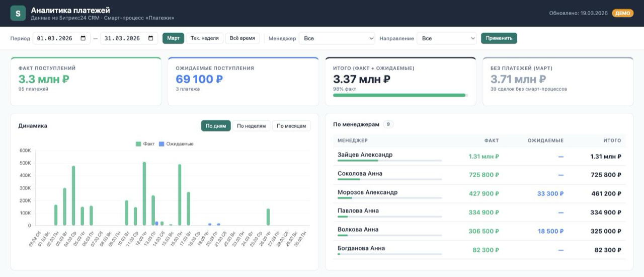Switch chart to По месяцам view
644x277 pixels.
(291, 126)
